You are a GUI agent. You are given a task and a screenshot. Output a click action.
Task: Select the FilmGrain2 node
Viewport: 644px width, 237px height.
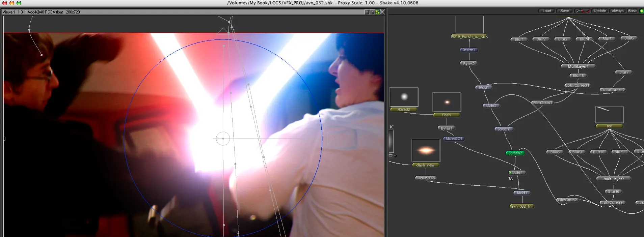(x=567, y=200)
